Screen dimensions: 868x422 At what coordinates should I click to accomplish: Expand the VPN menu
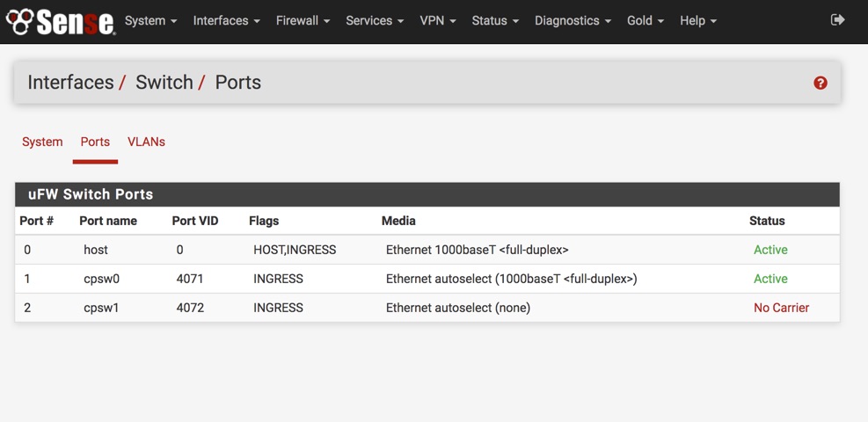[437, 21]
